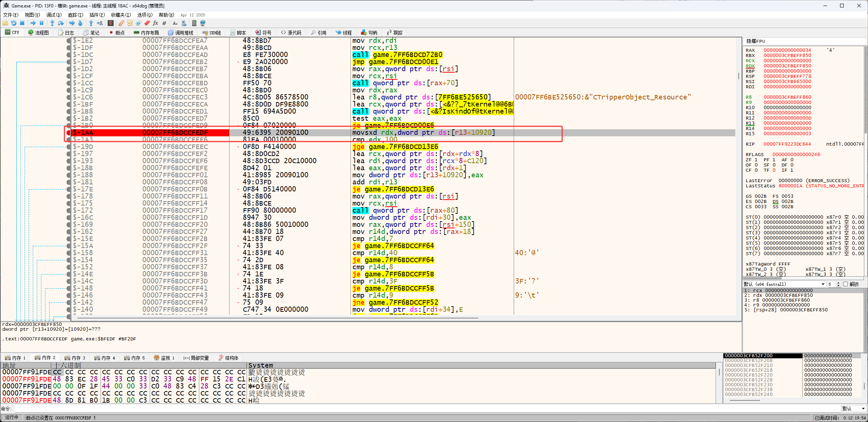The width and height of the screenshot is (868, 422).
Task: Toggle breakpoint bullet at 00007FF6BDCCFEDF row
Action: pos(68,133)
